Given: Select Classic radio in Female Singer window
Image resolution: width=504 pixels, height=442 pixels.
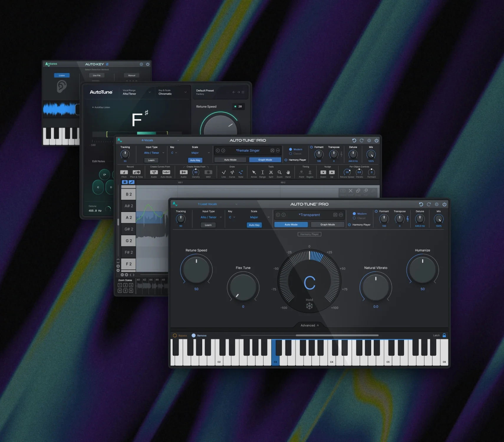Looking at the screenshot, I should click(290, 154).
